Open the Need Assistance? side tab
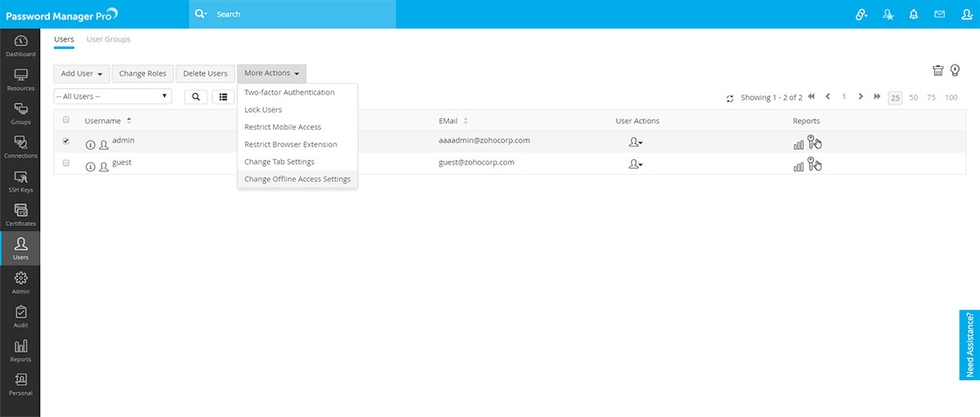This screenshot has height=417, width=980. pyautogui.click(x=969, y=345)
